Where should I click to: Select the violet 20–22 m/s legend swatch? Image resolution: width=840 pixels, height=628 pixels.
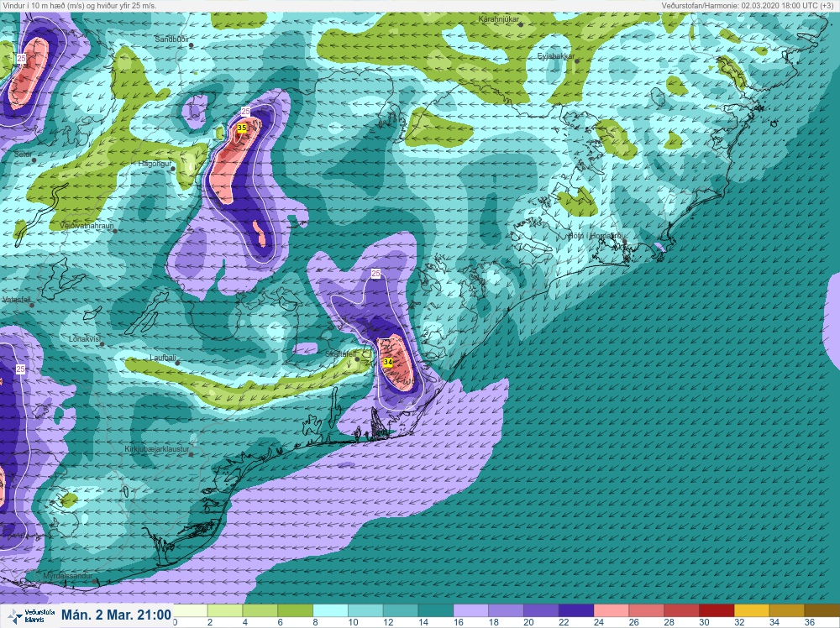coord(541,611)
